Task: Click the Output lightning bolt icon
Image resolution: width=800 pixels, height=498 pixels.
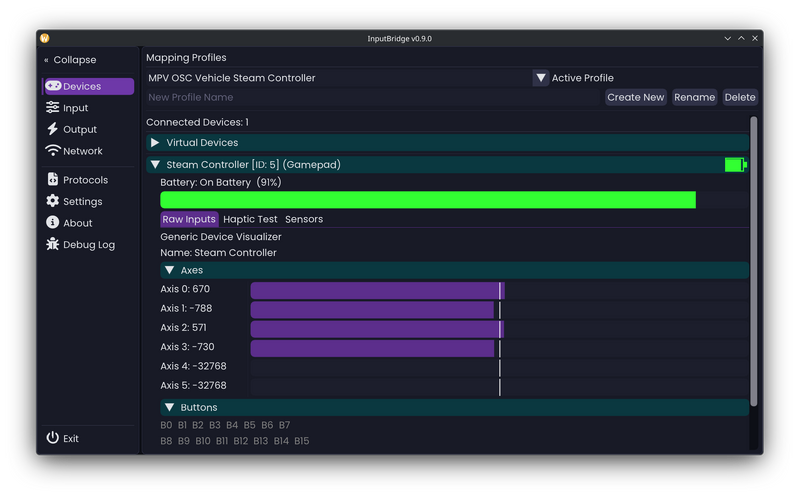Action: pyautogui.click(x=53, y=129)
